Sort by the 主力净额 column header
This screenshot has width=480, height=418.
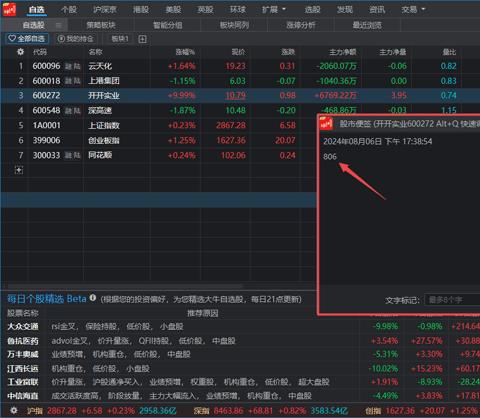(343, 52)
